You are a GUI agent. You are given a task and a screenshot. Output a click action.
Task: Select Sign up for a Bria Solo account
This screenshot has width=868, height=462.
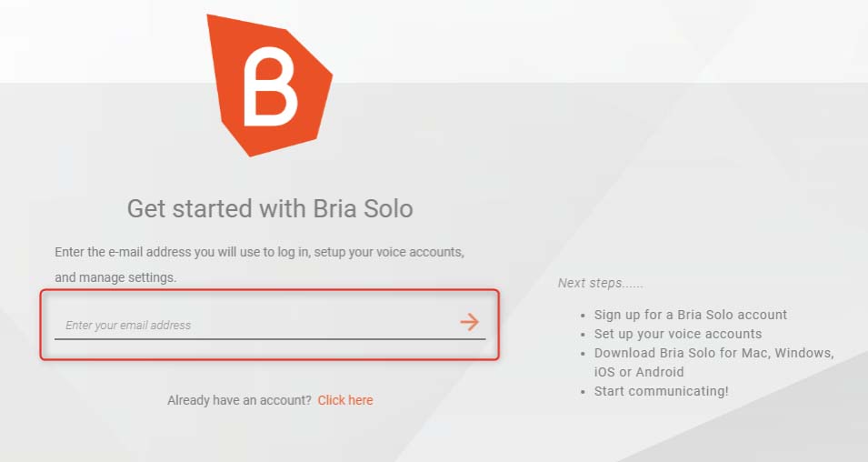coord(691,315)
